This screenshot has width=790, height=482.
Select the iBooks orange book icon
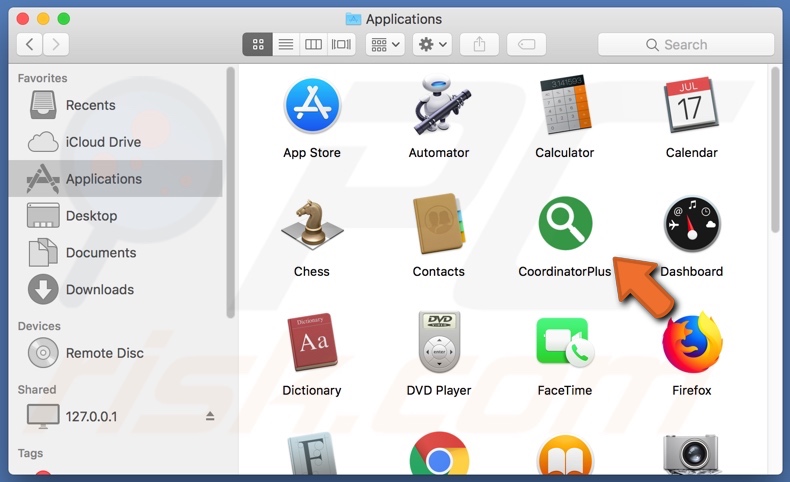pos(565,455)
